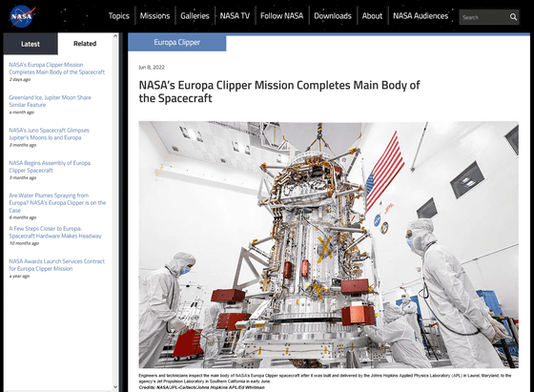Click sidebar scroll up arrow
The width and height of the screenshot is (534, 392).
(115, 35)
